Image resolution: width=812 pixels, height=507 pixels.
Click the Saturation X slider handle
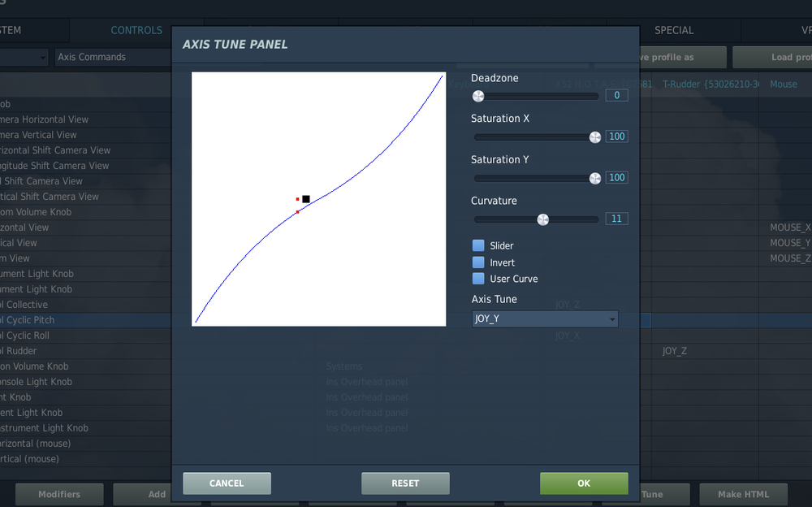coord(595,136)
